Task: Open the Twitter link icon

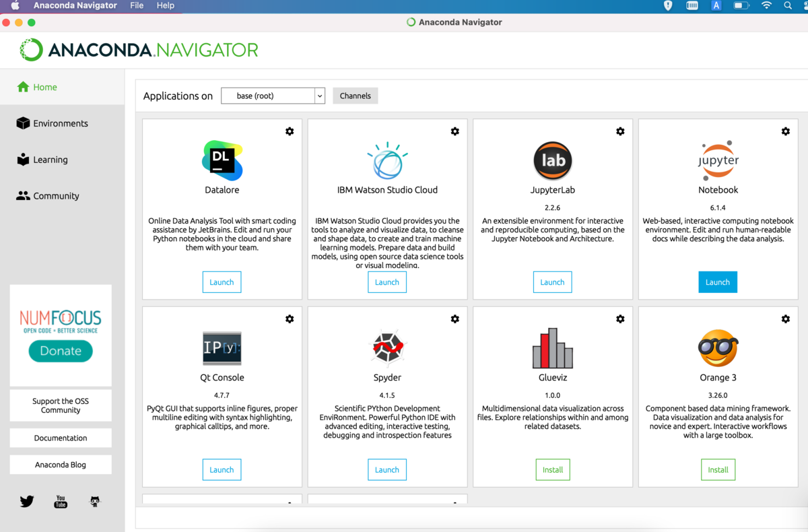Action: tap(27, 502)
